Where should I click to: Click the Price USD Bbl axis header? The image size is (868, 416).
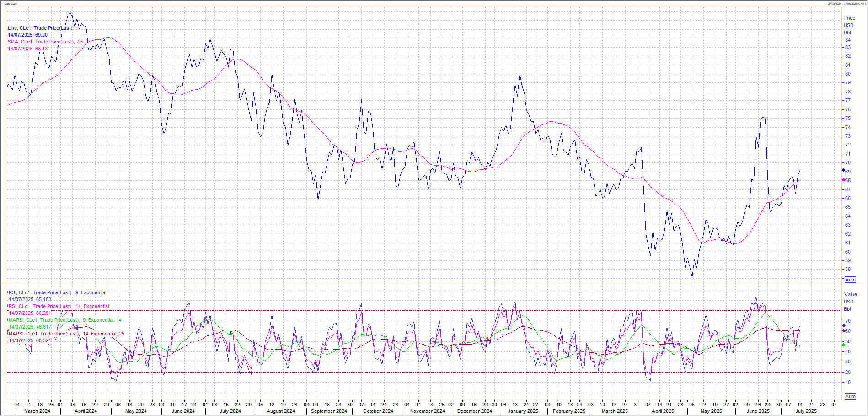click(x=849, y=25)
